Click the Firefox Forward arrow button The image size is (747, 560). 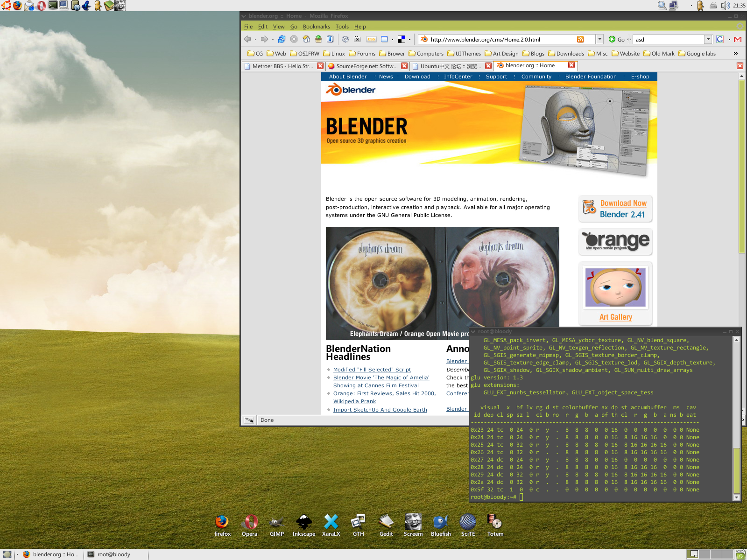pyautogui.click(x=264, y=39)
